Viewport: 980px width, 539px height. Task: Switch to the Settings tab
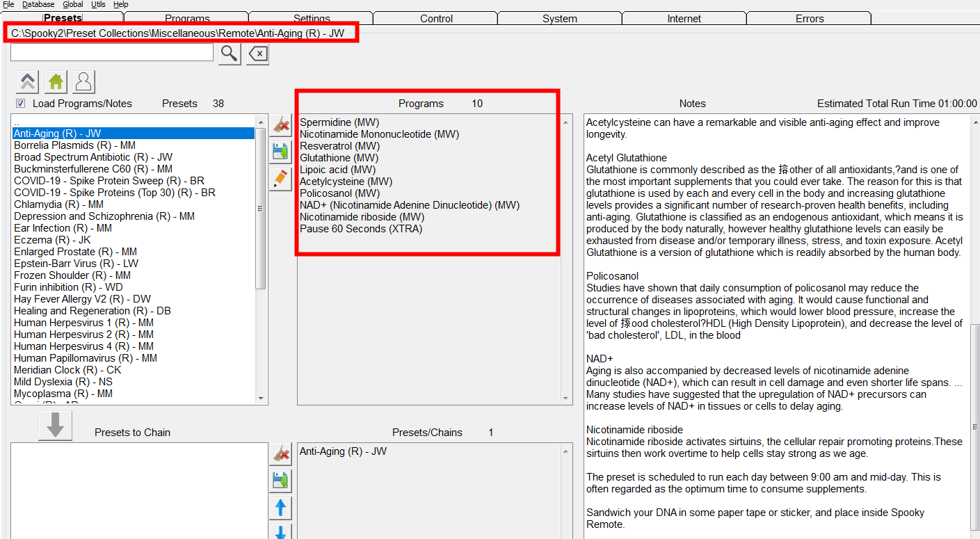pyautogui.click(x=311, y=19)
